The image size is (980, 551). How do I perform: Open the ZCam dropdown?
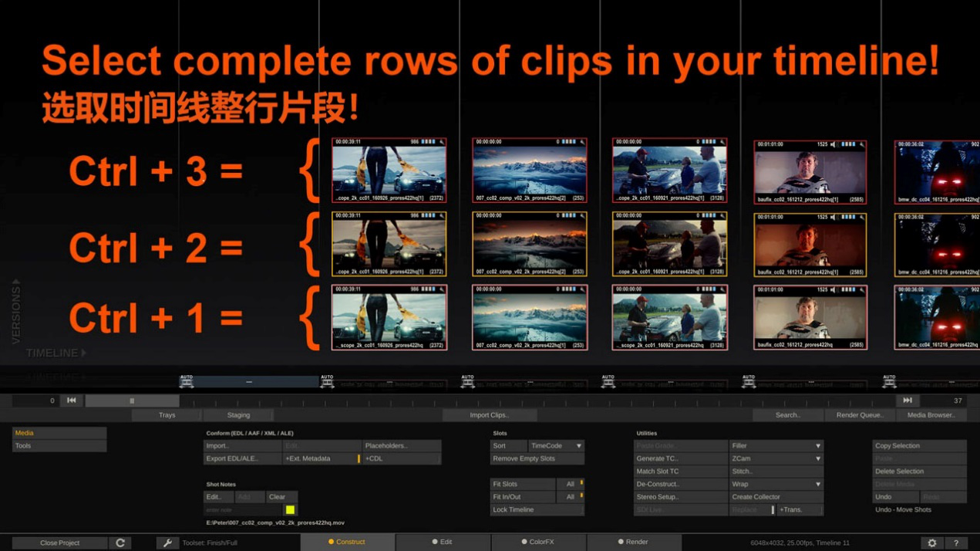point(776,458)
